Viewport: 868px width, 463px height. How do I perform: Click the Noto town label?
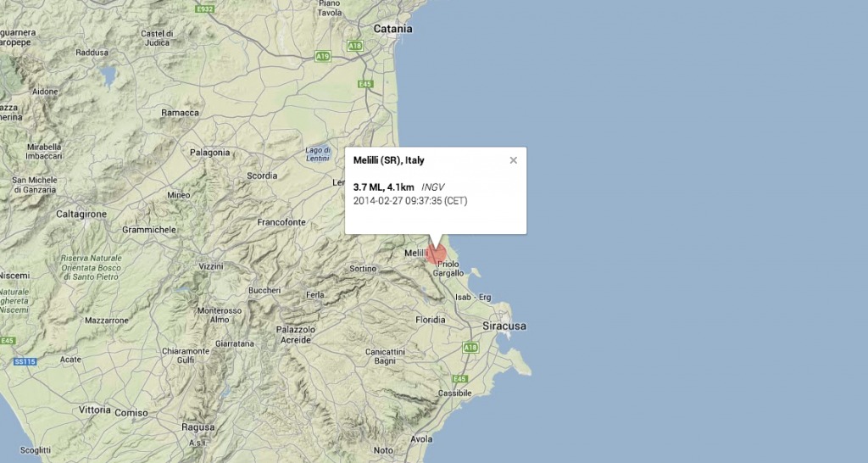click(x=383, y=450)
